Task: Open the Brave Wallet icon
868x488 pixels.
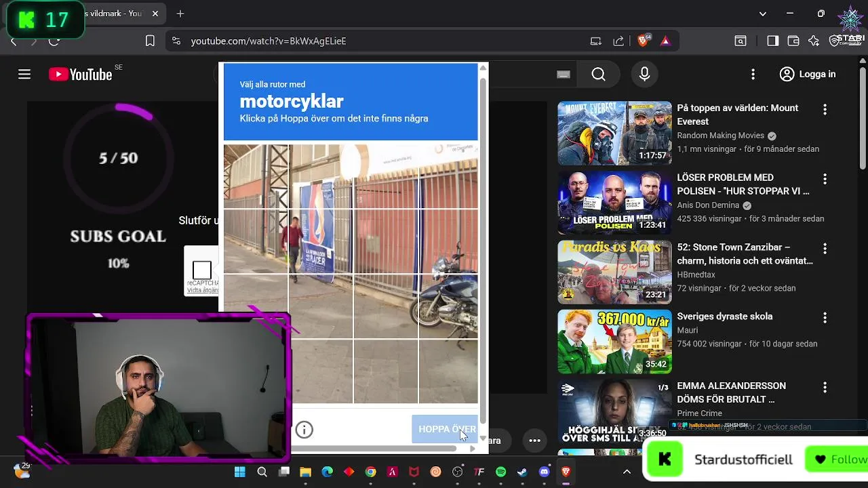Action: click(x=793, y=41)
